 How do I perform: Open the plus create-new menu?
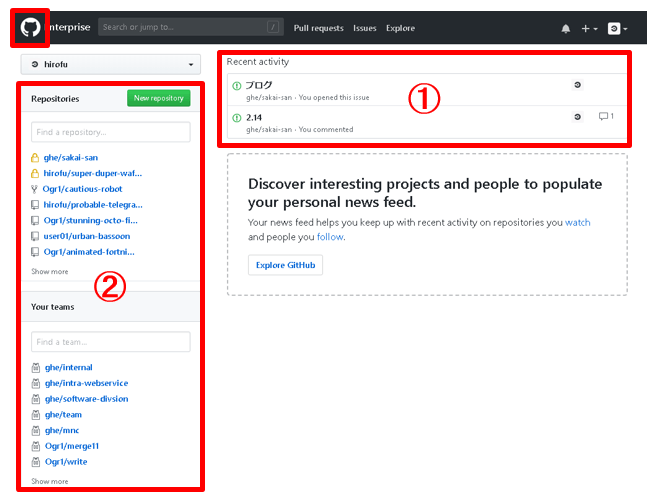point(589,29)
